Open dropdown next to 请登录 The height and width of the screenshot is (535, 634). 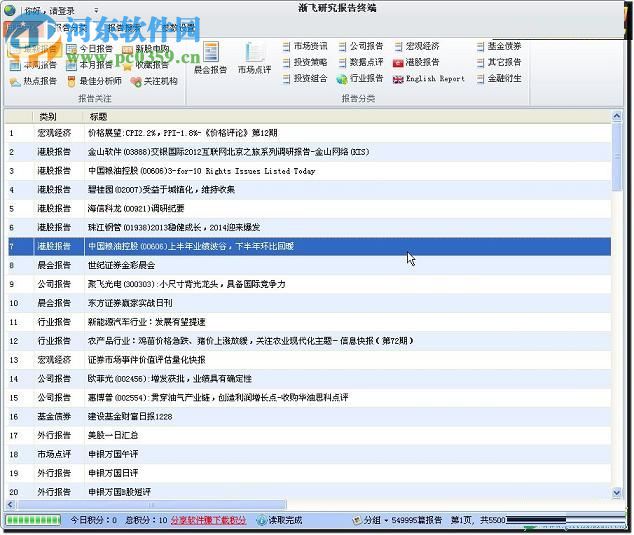(96, 11)
